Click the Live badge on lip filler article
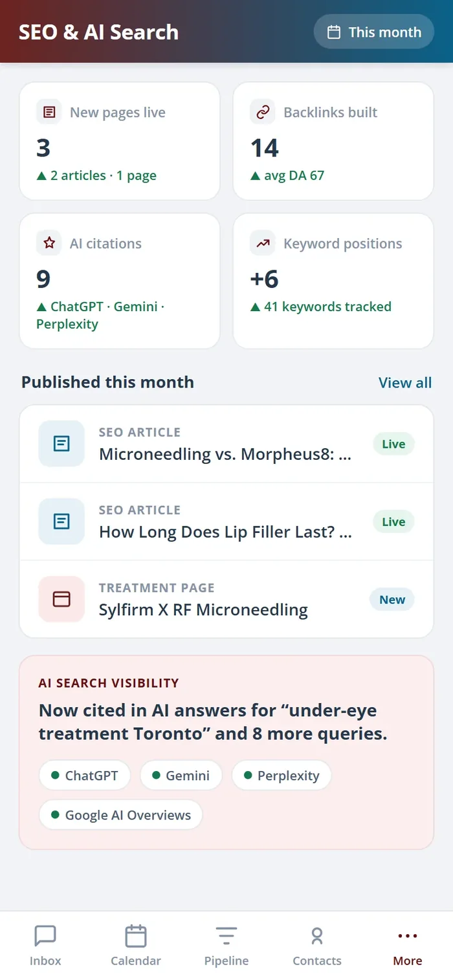This screenshot has height=980, width=453. pyautogui.click(x=393, y=521)
